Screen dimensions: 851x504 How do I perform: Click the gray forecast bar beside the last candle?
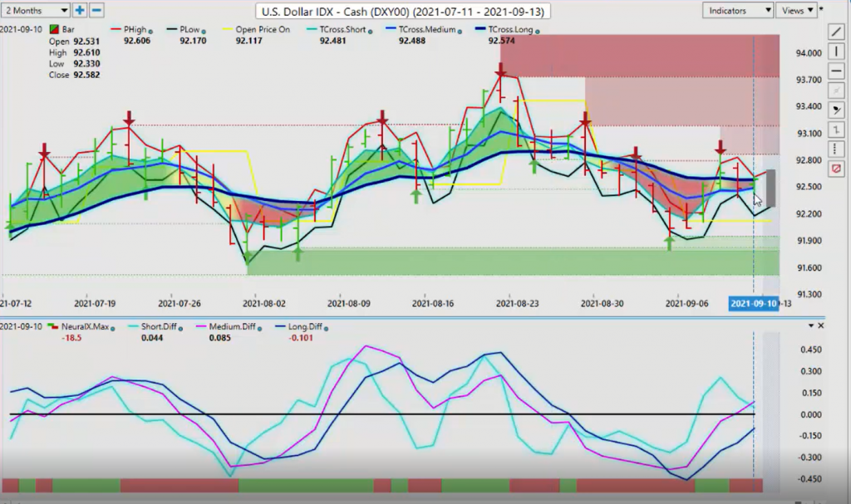click(x=770, y=188)
